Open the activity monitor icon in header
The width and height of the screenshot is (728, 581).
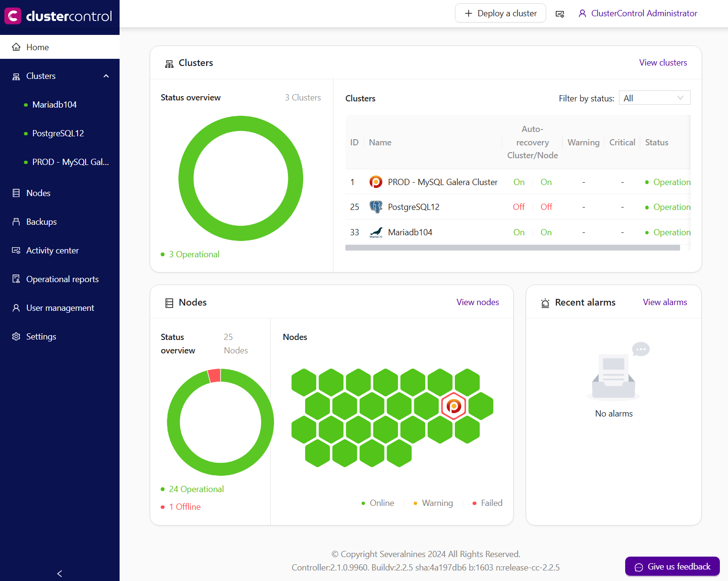click(x=560, y=14)
